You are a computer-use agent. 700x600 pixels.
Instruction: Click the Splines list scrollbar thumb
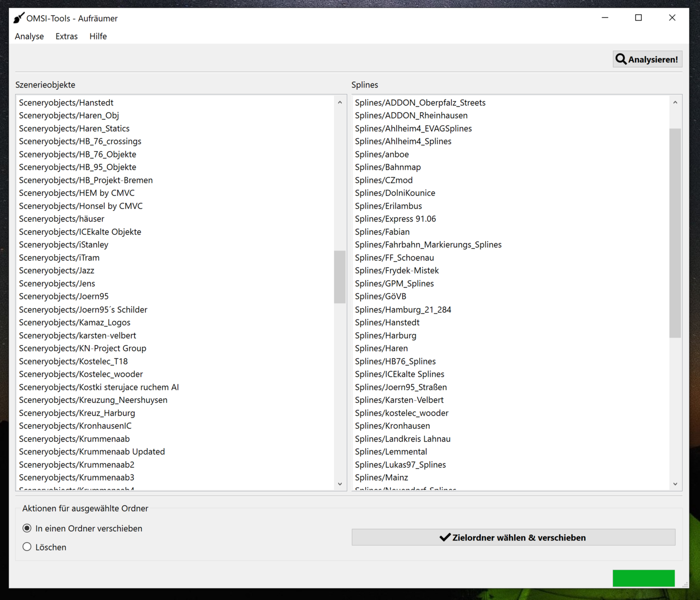click(675, 232)
